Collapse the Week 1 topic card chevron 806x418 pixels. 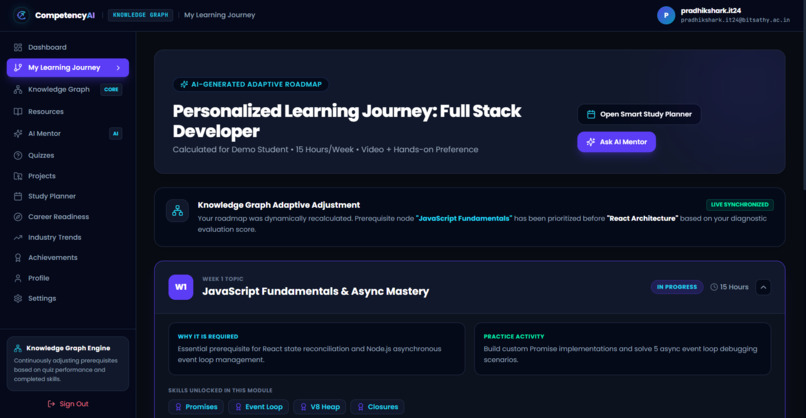[x=763, y=287]
